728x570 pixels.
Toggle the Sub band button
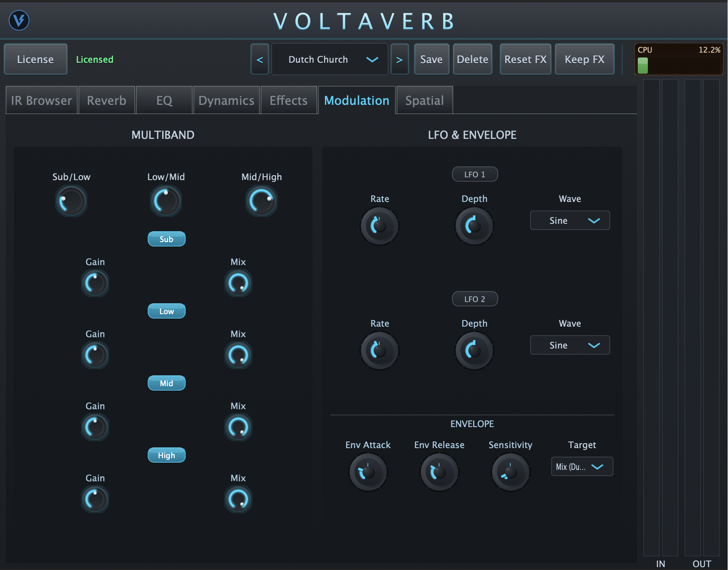coord(166,239)
